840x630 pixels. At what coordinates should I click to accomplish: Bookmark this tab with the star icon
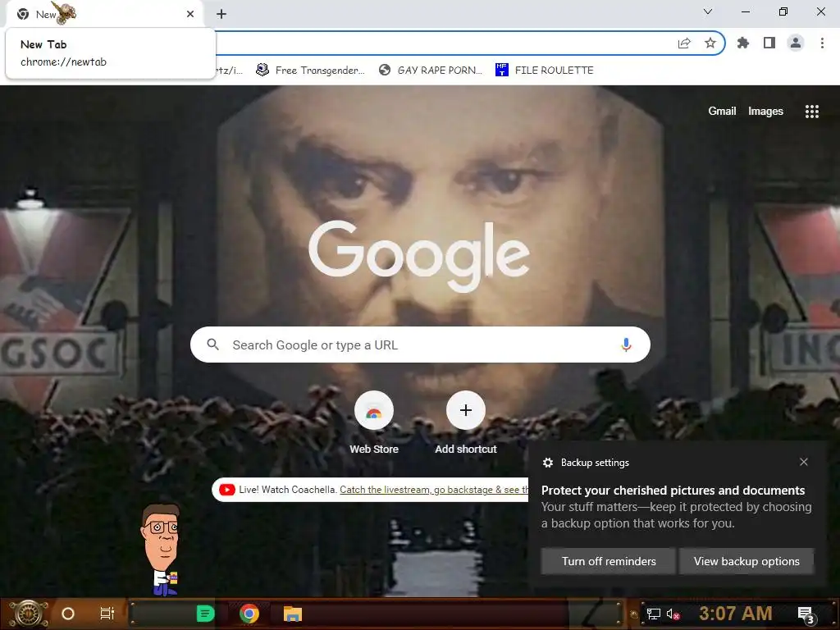(x=710, y=43)
